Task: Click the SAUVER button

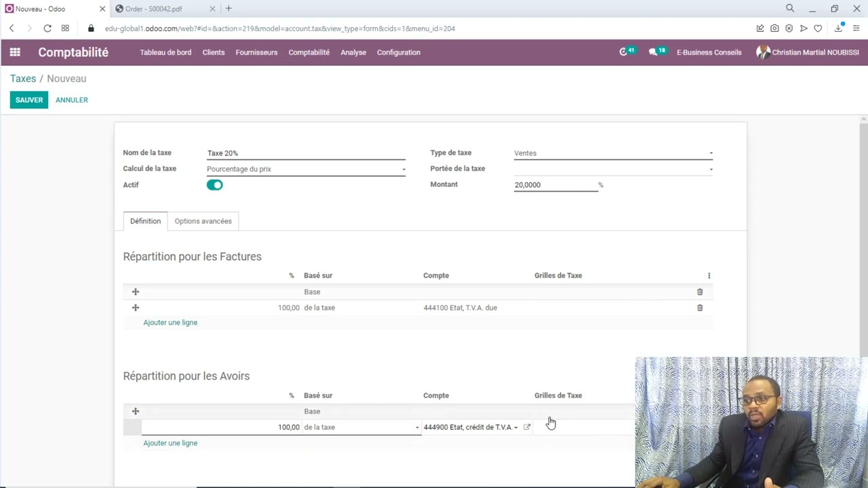Action: pyautogui.click(x=29, y=100)
